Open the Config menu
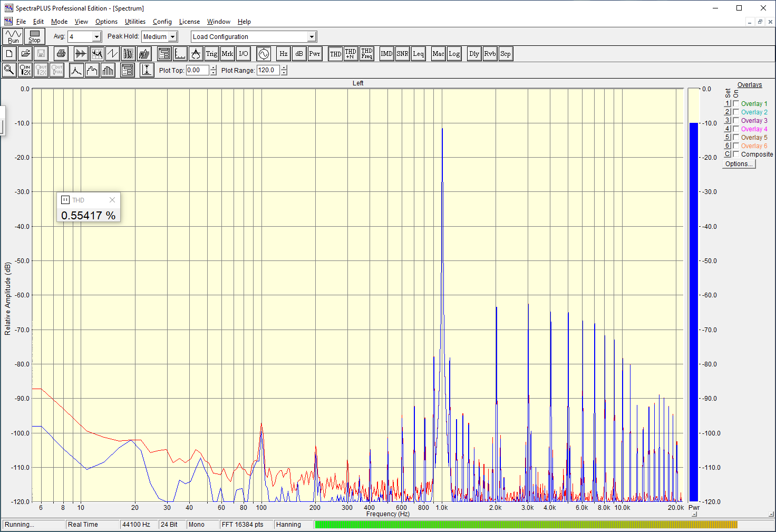 tap(162, 22)
